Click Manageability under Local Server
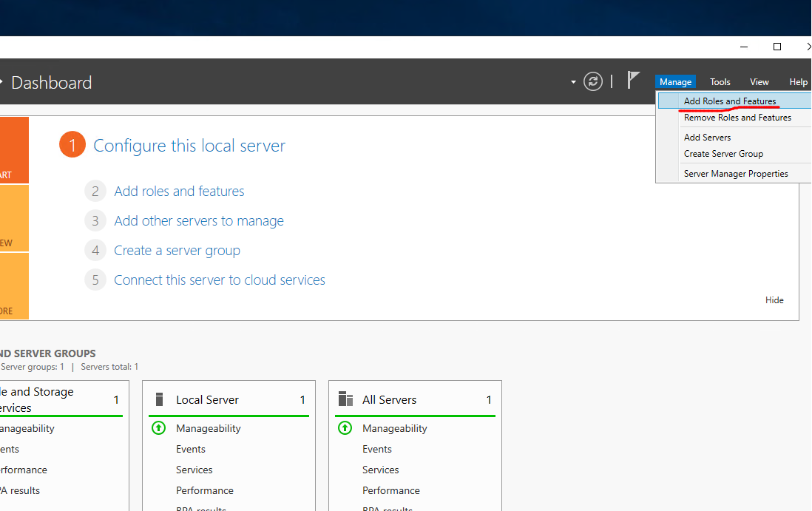 [209, 428]
